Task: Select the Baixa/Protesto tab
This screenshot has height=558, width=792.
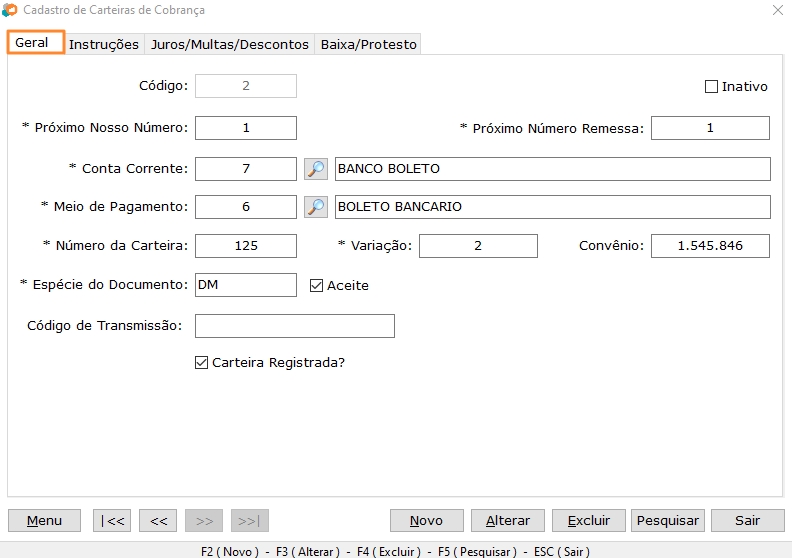Action: coord(368,44)
